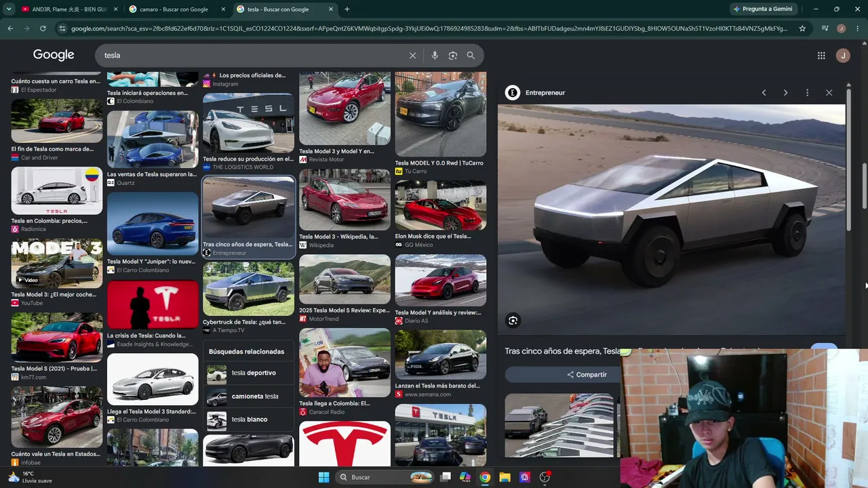The image size is (868, 488).
Task: Open the 'Cybertruck de Tesla: ¿qué tan...' thumbnail
Action: click(248, 289)
